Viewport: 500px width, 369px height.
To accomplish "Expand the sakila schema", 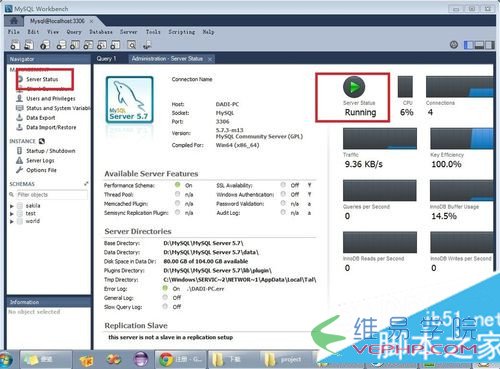I will (x=12, y=206).
